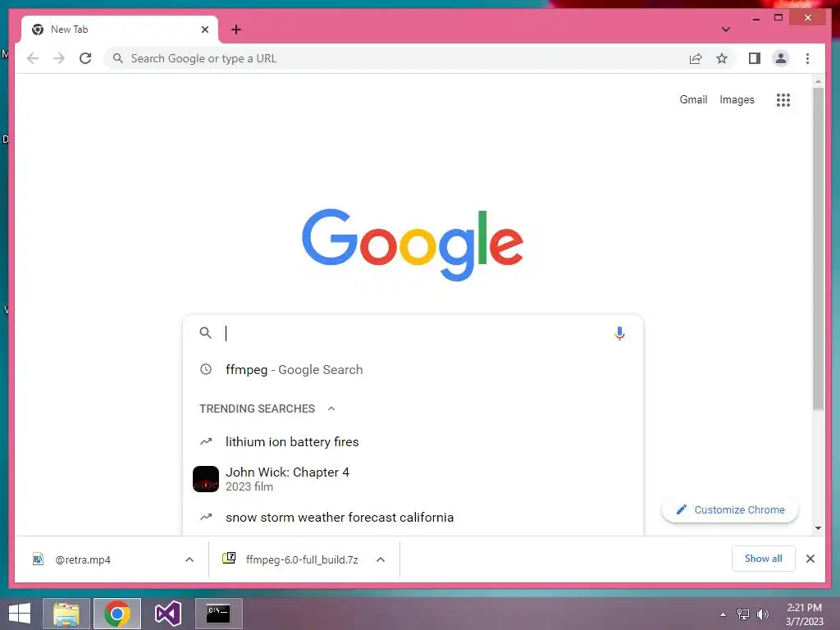840x630 pixels.
Task: Open the Chrome side panel
Action: (x=755, y=58)
